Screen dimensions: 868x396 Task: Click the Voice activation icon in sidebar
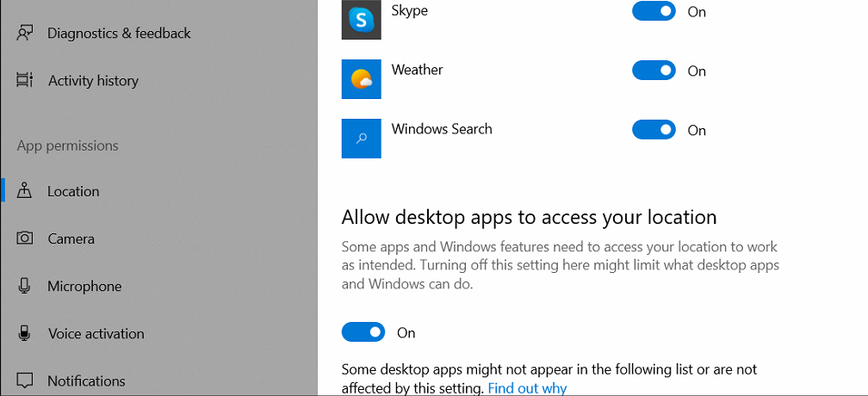coord(24,333)
